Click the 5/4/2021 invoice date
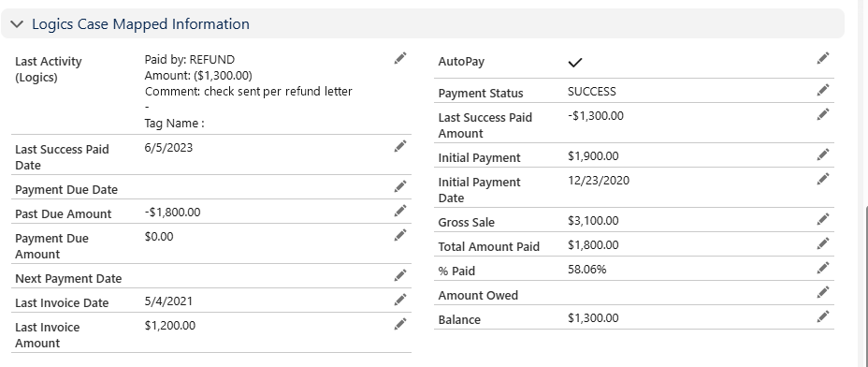Viewport: 868px width, 367px height. (169, 301)
